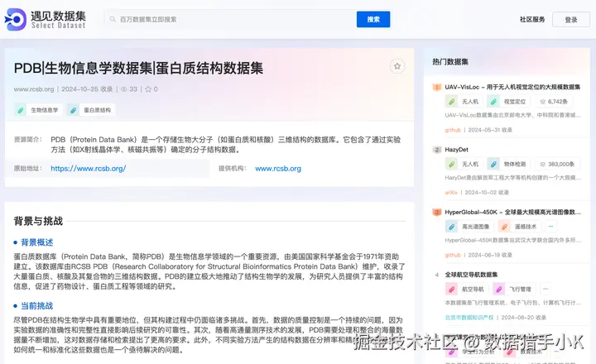This screenshot has height=364, width=596.
Task: Select HazyDet 无人机 tag
Action: coord(464,164)
